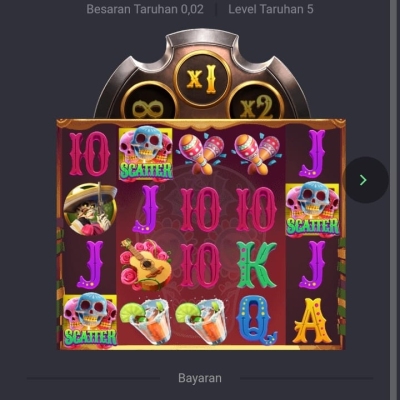The width and height of the screenshot is (400, 400).
Task: Click the blue letter Q symbol
Action: pyautogui.click(x=257, y=320)
